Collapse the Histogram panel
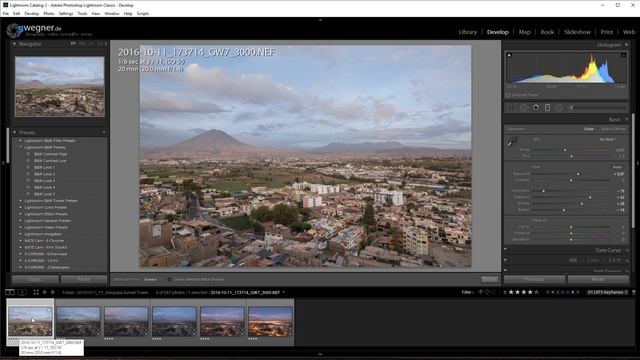The image size is (640, 360). (627, 45)
